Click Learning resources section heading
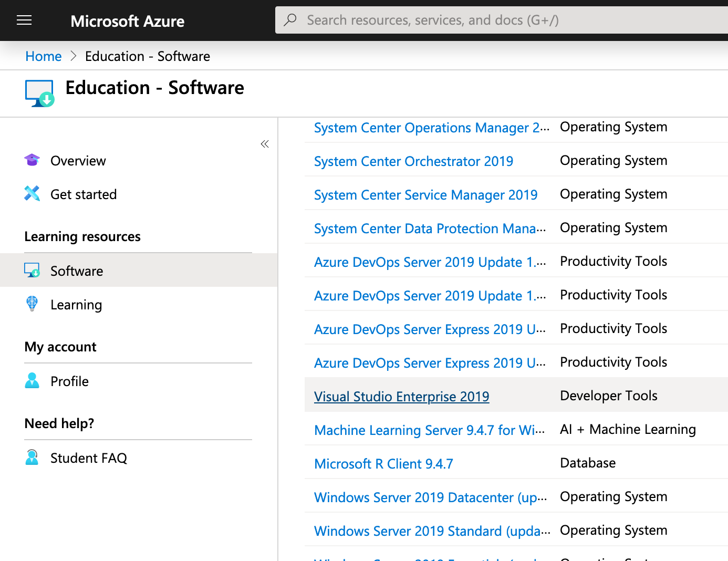This screenshot has width=728, height=561. click(82, 236)
